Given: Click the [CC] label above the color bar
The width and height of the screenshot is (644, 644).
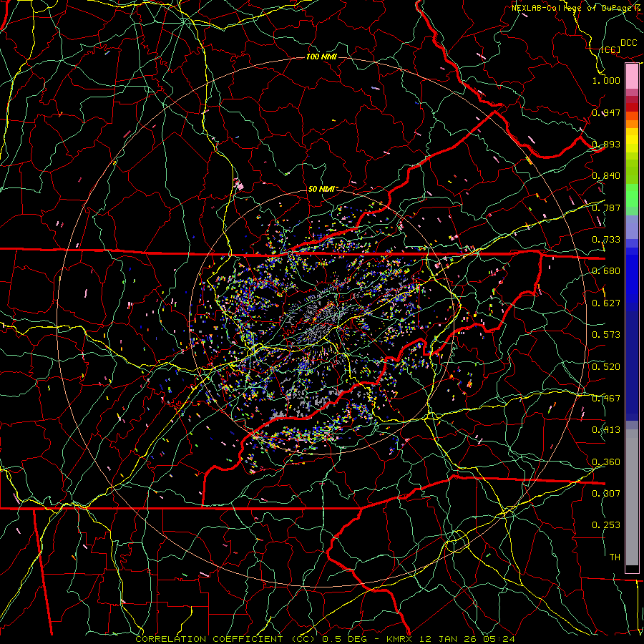Looking at the screenshot, I should (x=611, y=49).
